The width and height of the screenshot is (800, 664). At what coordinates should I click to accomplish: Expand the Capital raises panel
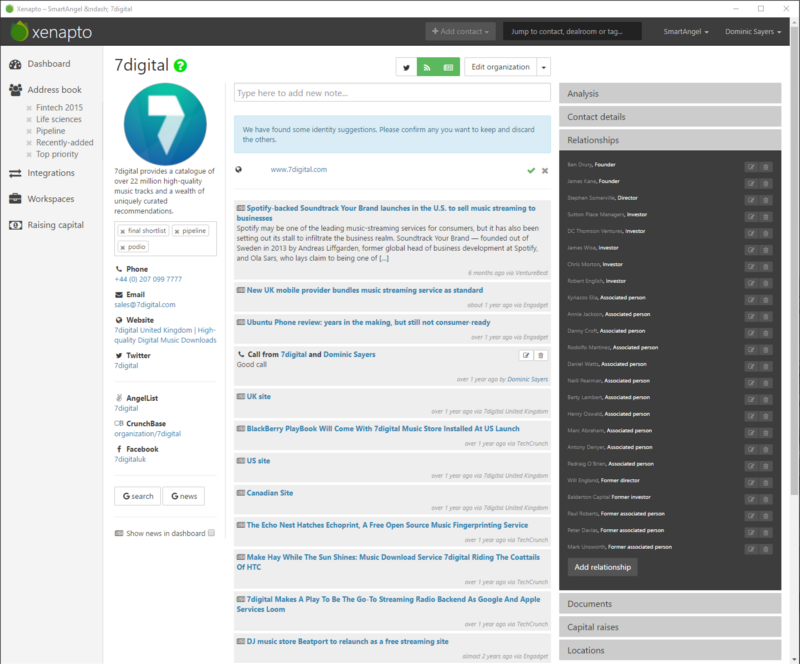pyautogui.click(x=670, y=627)
